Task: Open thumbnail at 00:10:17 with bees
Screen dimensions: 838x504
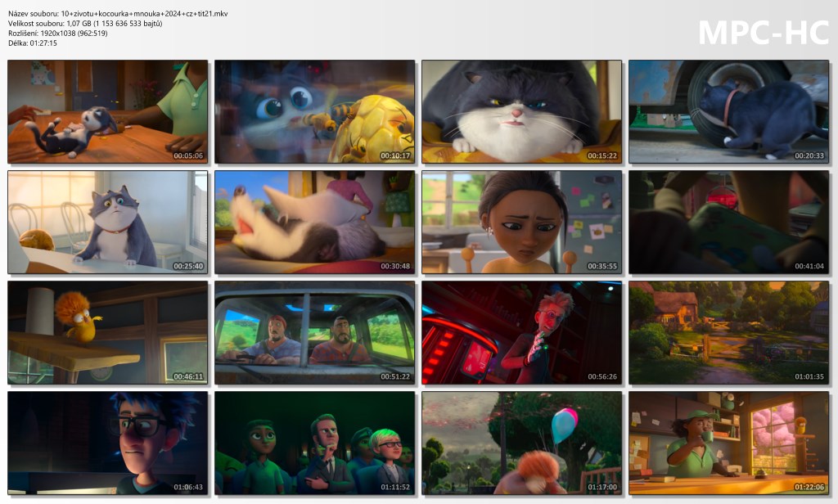Action: 315,111
